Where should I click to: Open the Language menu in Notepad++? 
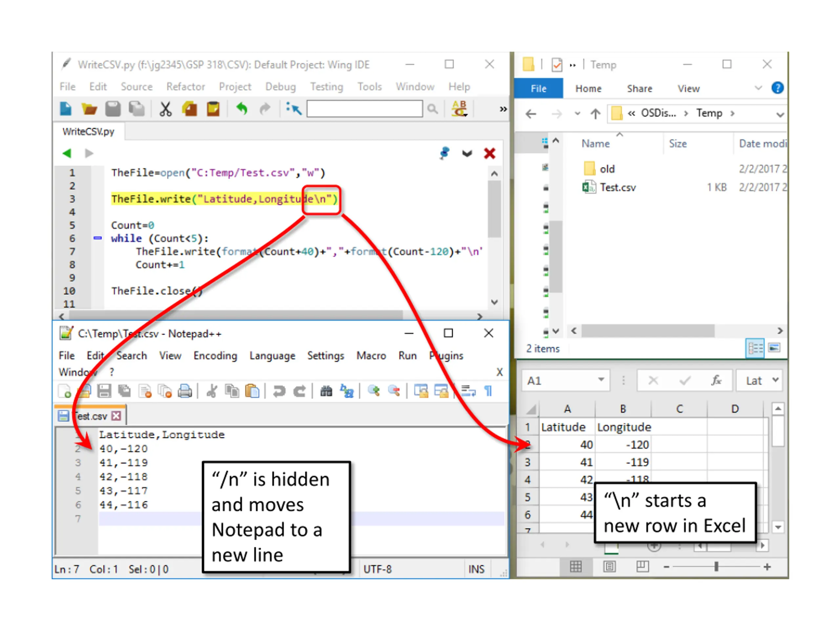point(272,356)
